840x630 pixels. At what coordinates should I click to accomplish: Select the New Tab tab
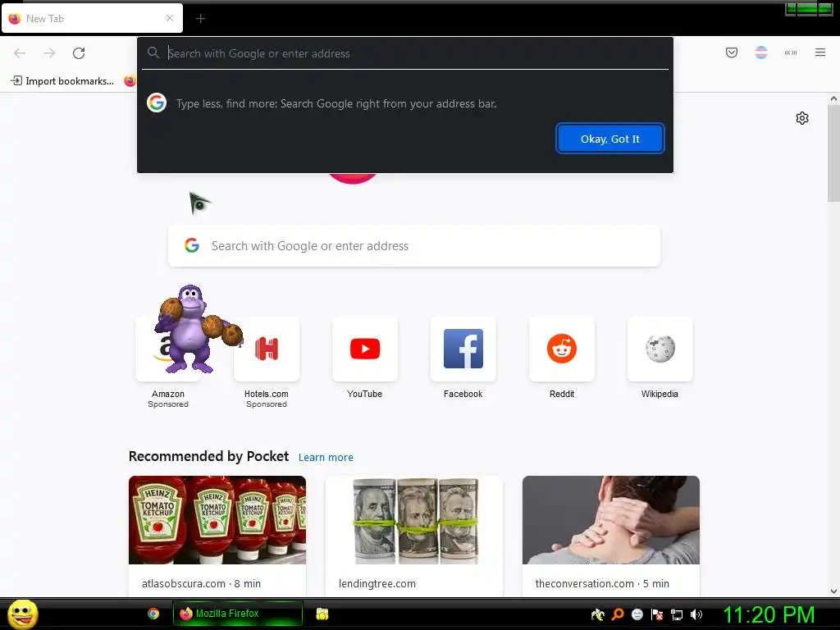92,18
